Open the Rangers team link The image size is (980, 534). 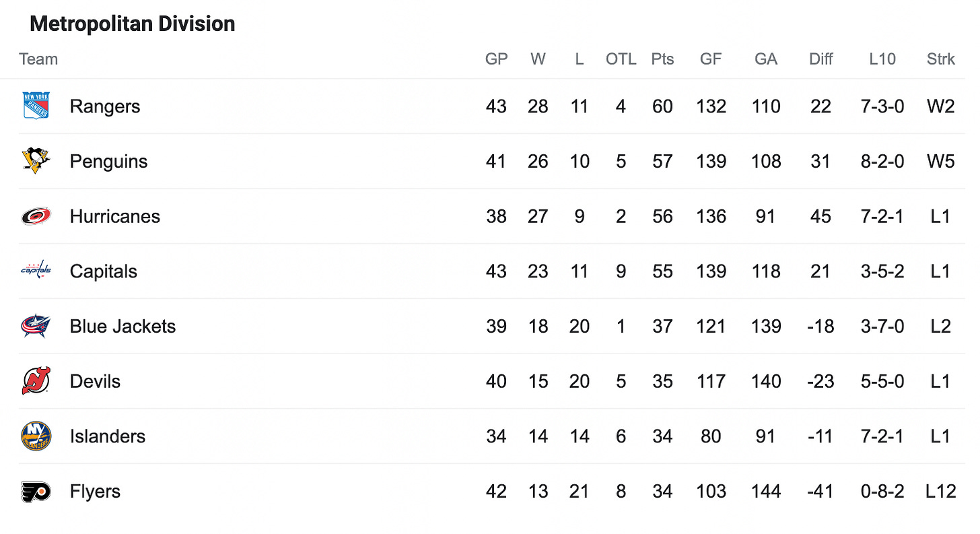click(x=105, y=106)
